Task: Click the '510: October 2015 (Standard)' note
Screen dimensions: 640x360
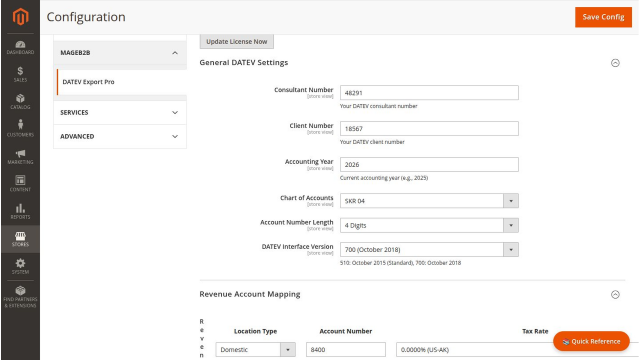Action: click(400, 263)
